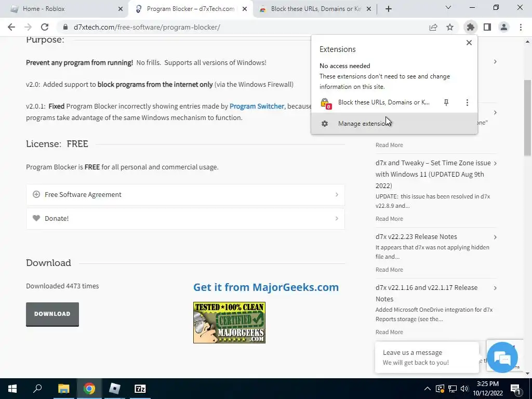Viewport: 532px width, 399px height.
Task: Click chevron next to Time Zone issue article
Action: [x=495, y=163]
